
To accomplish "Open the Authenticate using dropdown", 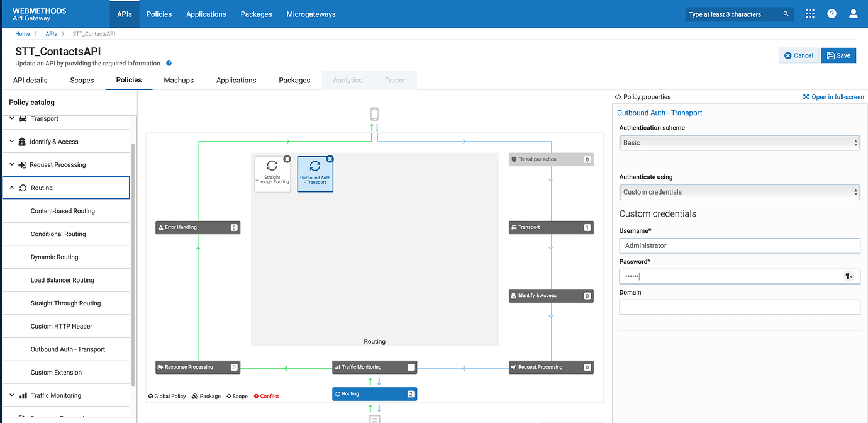I will coord(739,192).
